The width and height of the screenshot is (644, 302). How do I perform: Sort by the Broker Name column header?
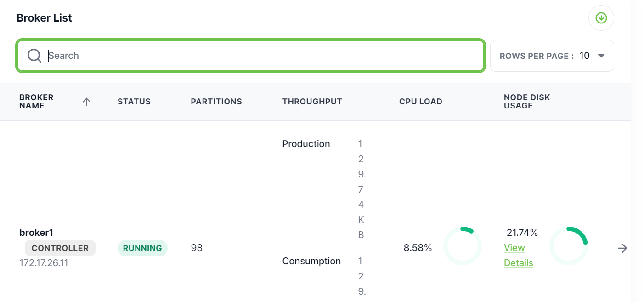click(36, 102)
